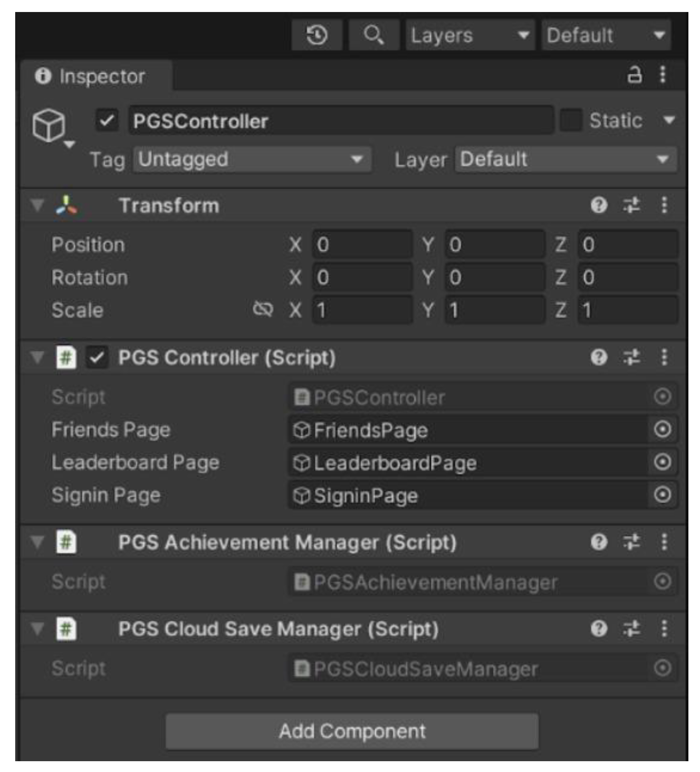Click the Position X input field
Viewport: 700px width, 772px height.
click(x=362, y=245)
